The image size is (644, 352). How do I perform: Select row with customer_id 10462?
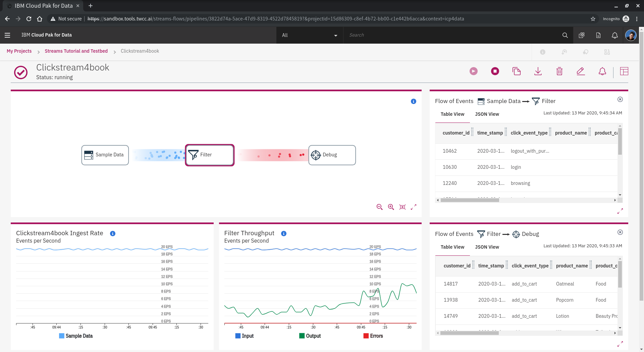coord(526,151)
